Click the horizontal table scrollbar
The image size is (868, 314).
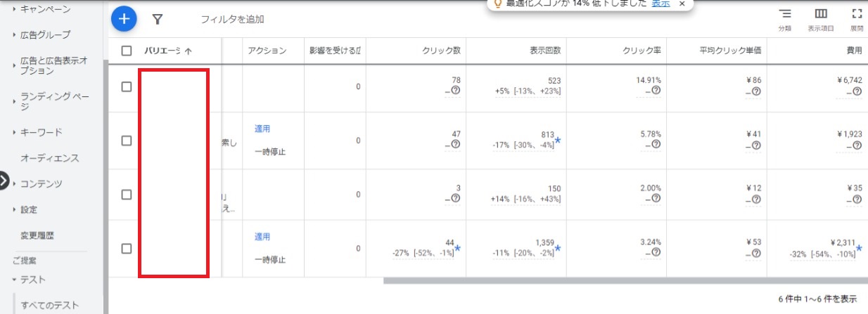coord(619,281)
